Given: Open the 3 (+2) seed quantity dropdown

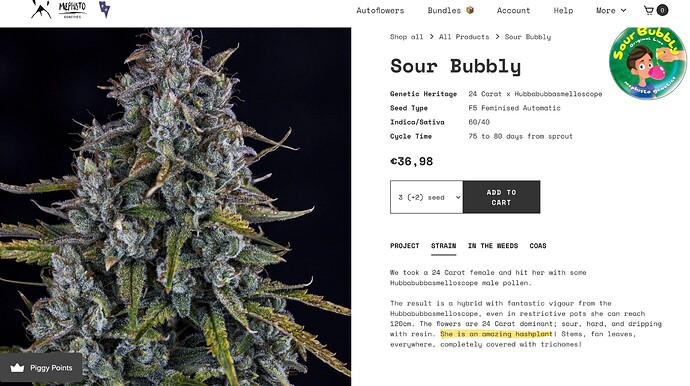Looking at the screenshot, I should click(426, 197).
